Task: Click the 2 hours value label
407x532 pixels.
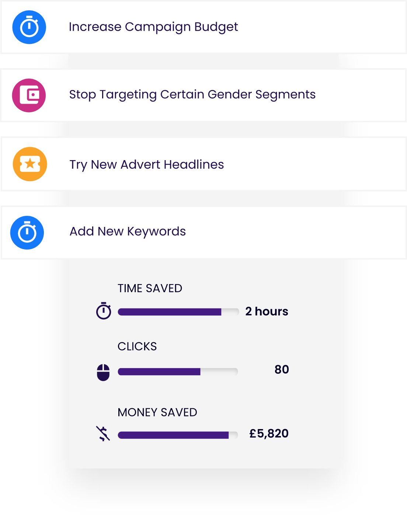Action: [x=267, y=312]
